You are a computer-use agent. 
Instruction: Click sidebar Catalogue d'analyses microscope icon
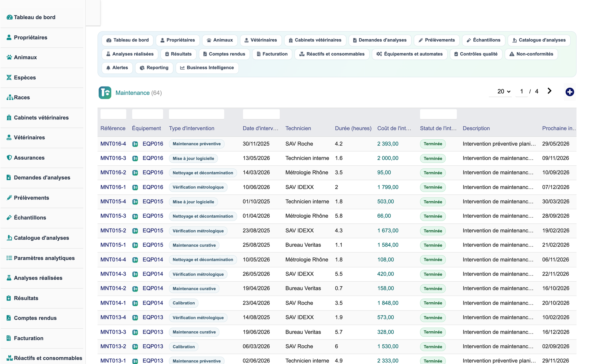tap(9, 238)
